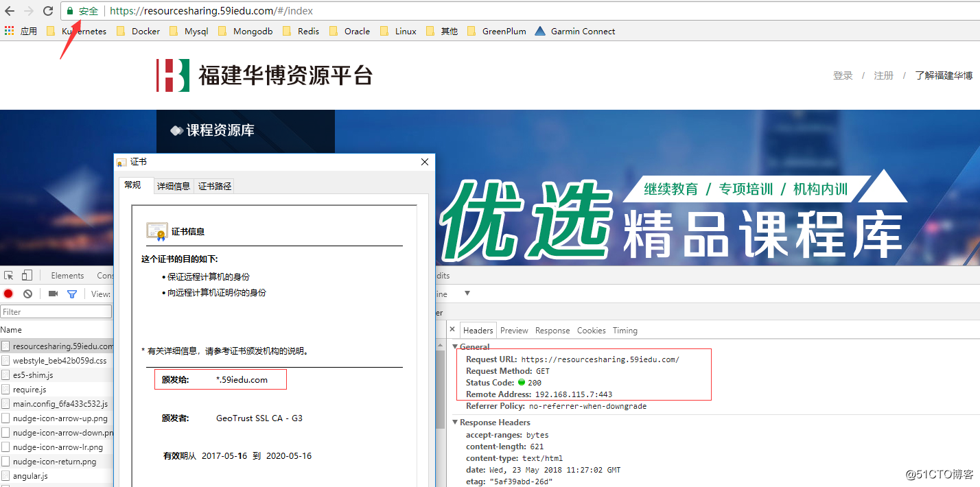The height and width of the screenshot is (487, 980).
Task: Open the Timing tab in request details
Action: pyautogui.click(x=625, y=331)
